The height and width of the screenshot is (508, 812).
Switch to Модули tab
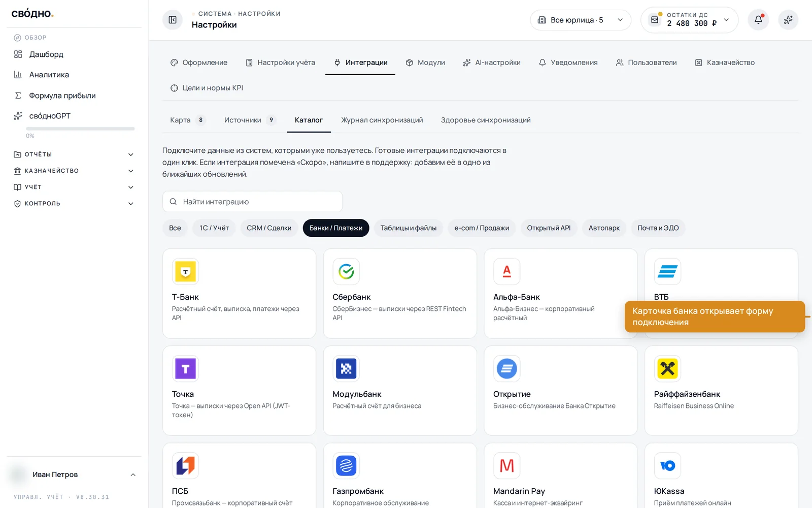point(425,62)
